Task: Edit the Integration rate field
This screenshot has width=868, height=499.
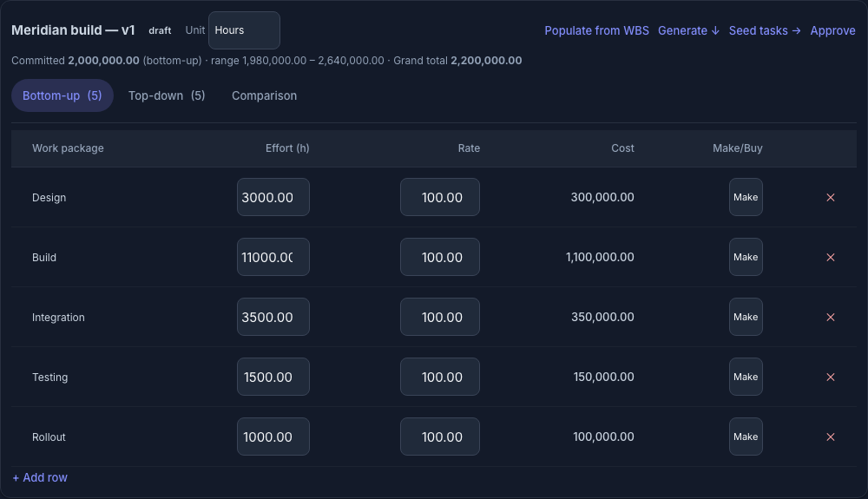Action: point(440,317)
